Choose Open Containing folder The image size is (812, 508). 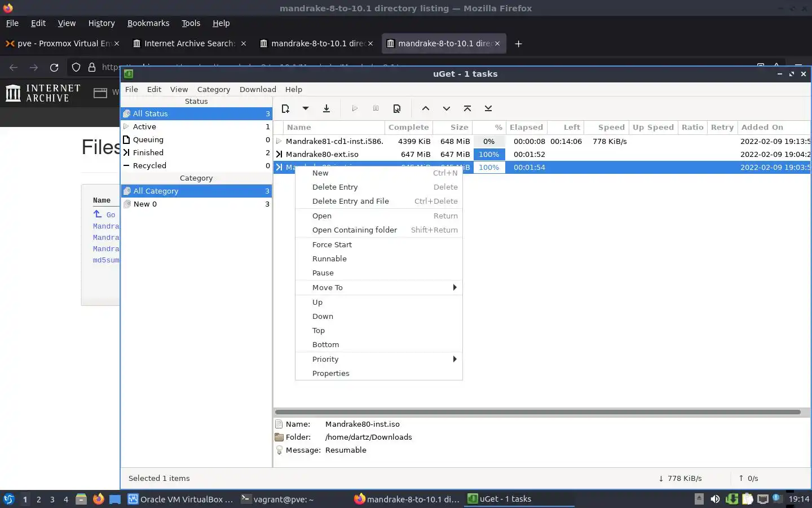(378, 230)
